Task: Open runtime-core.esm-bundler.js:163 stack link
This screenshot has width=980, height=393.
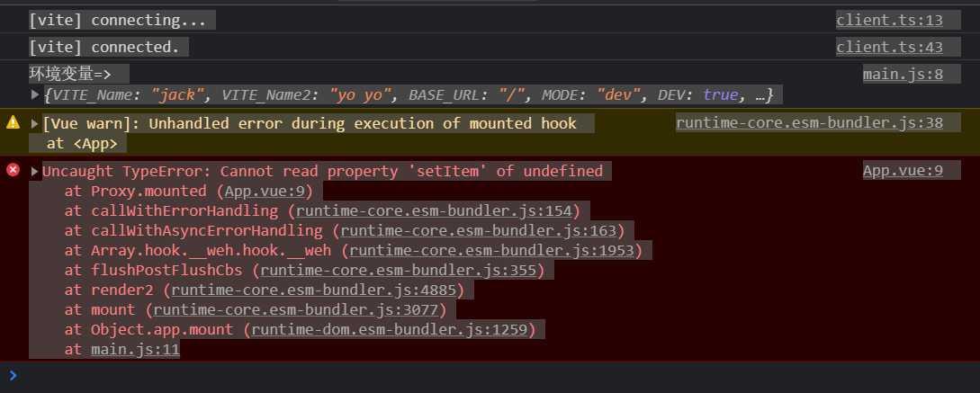Action: click(482, 230)
